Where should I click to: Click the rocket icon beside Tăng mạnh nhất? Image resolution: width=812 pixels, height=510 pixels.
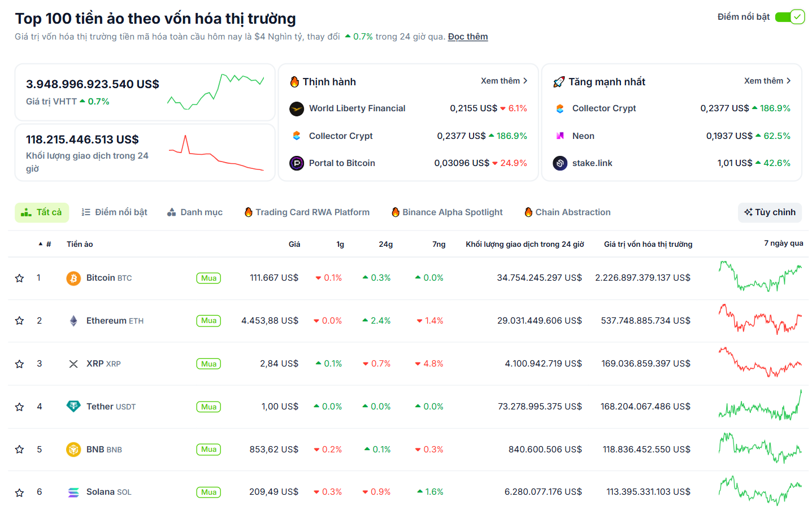pyautogui.click(x=559, y=81)
